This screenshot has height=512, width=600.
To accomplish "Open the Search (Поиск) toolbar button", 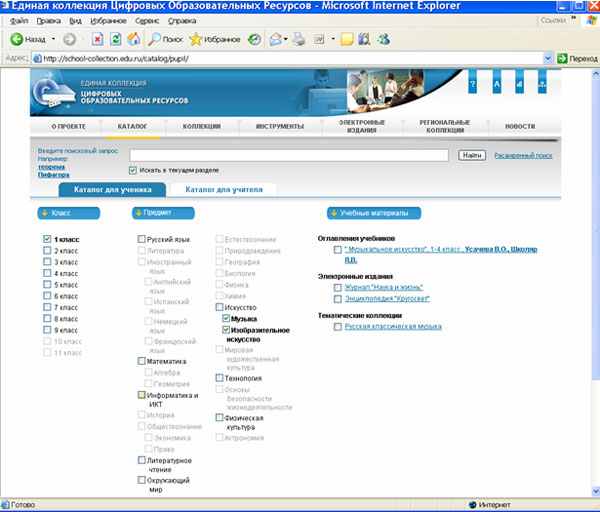I will click(166, 40).
